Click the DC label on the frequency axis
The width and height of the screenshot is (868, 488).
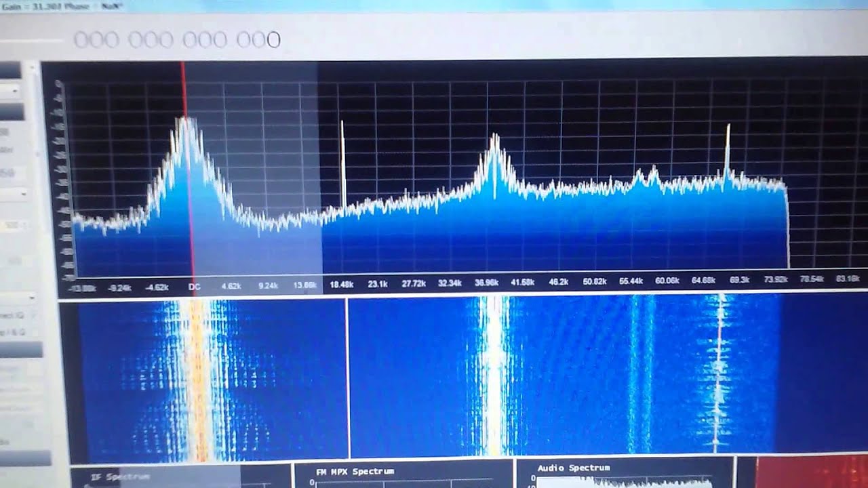click(x=194, y=286)
